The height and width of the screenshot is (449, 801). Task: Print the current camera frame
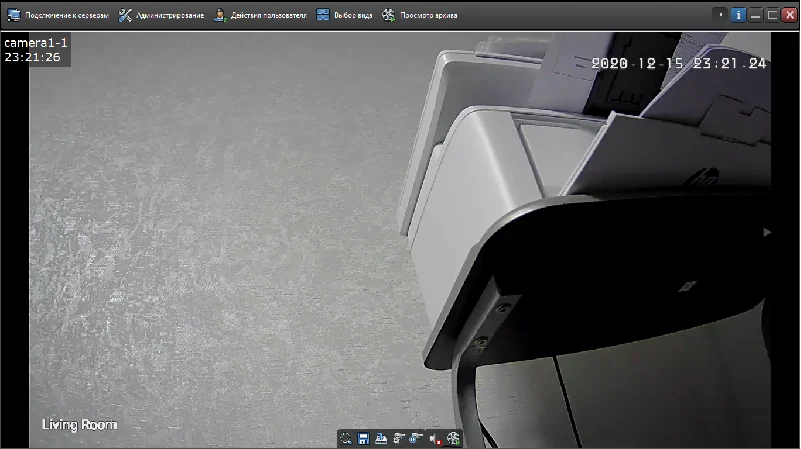pyautogui.click(x=381, y=438)
